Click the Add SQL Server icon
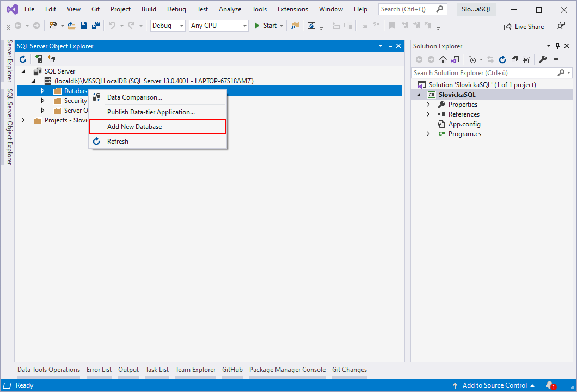 [38, 59]
